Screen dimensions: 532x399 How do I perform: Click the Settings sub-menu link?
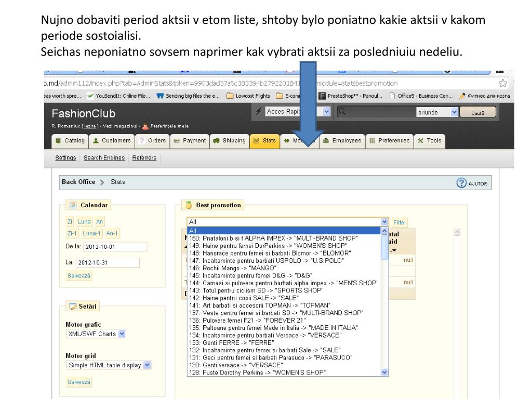pos(65,158)
